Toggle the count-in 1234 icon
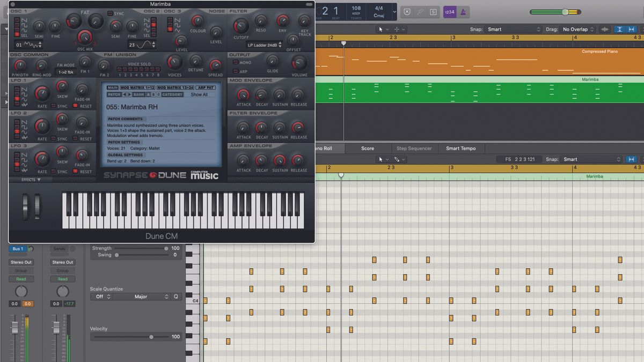The width and height of the screenshot is (644, 362). [450, 11]
